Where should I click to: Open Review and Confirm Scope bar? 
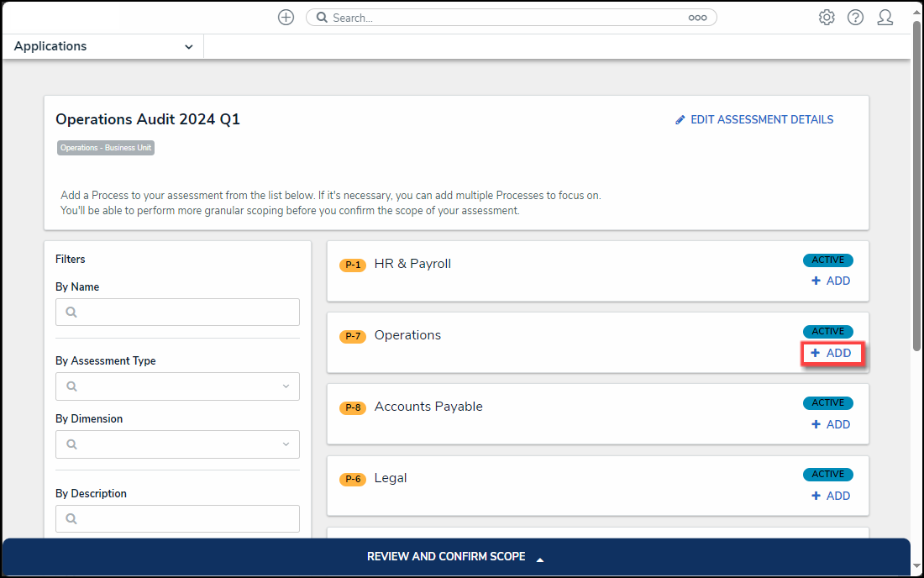click(456, 557)
